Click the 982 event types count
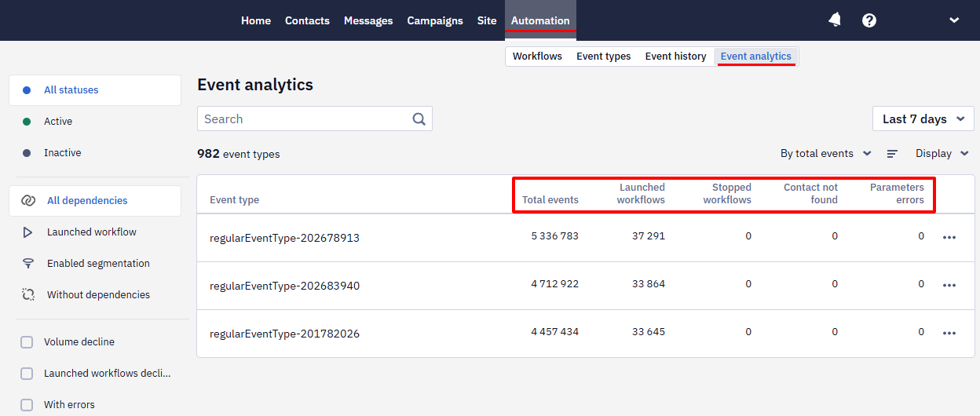This screenshot has height=416, width=980. pos(239,154)
